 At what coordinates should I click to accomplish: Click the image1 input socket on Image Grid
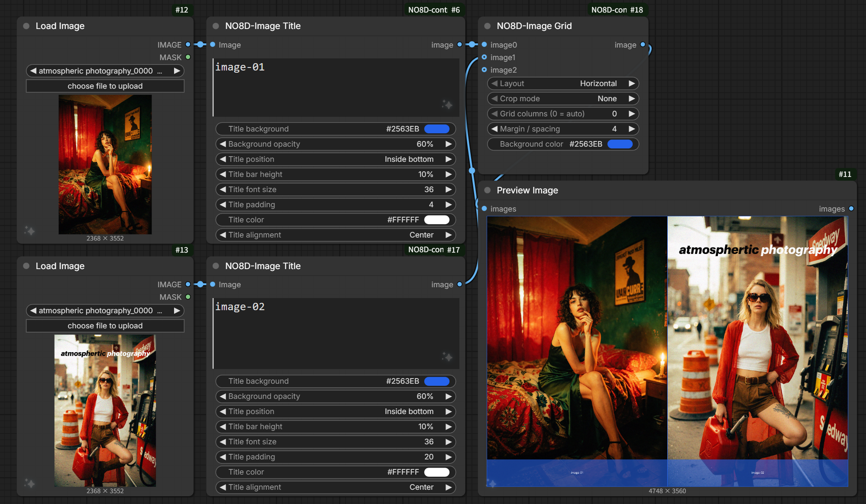coord(485,57)
